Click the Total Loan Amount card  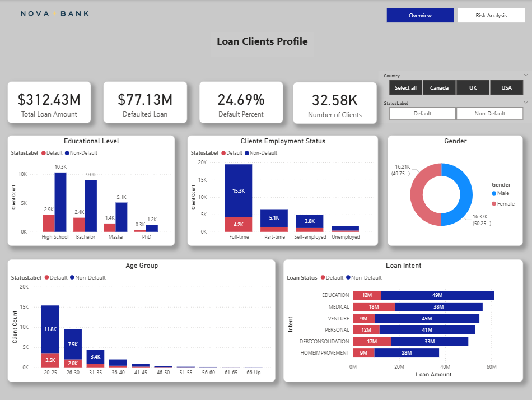click(x=50, y=103)
